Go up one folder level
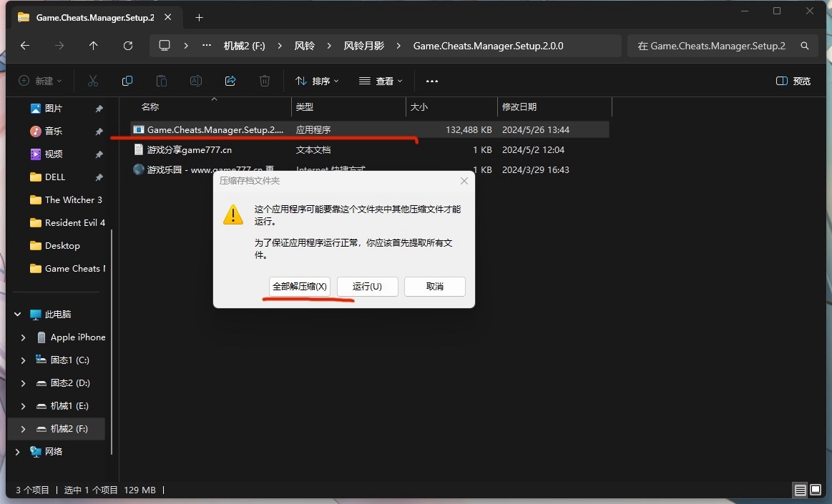The image size is (832, 504). coord(94,46)
